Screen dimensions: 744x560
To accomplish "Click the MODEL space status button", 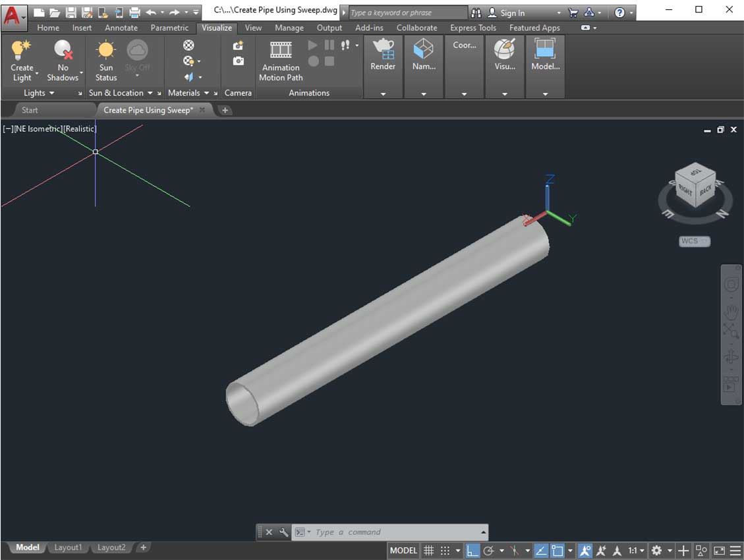I will point(403,551).
